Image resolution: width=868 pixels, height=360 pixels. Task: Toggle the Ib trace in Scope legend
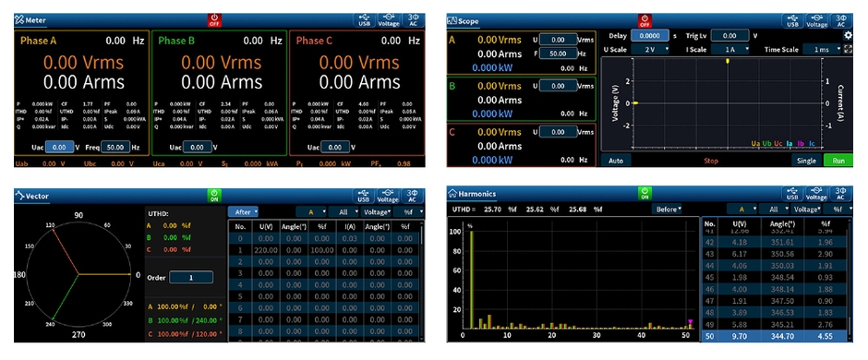(x=801, y=143)
